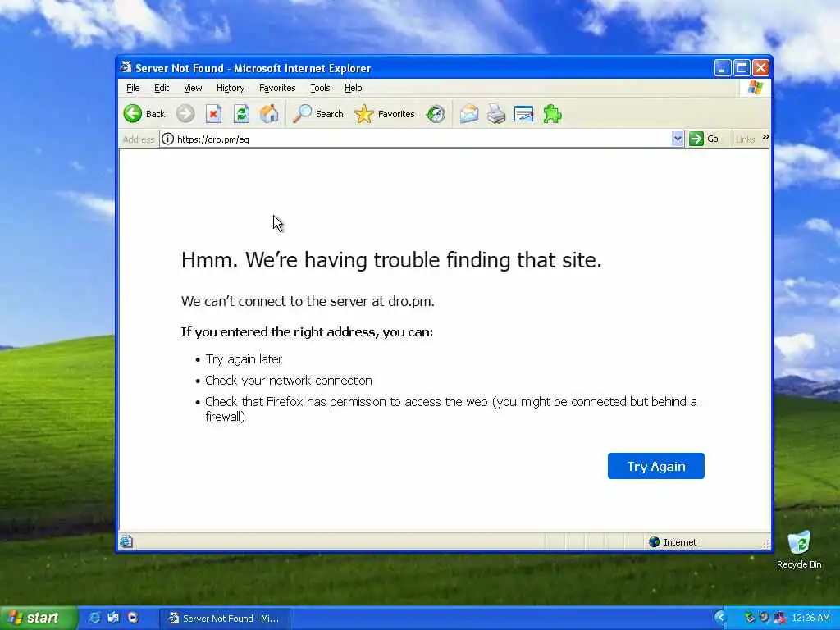This screenshot has height=630, width=840.
Task: Click the page icon in the title bar
Action: coord(126,67)
